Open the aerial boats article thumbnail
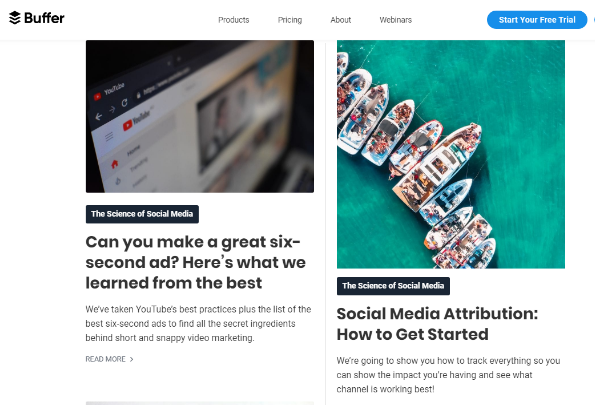Screen dimensions: 598x412 (x=451, y=154)
